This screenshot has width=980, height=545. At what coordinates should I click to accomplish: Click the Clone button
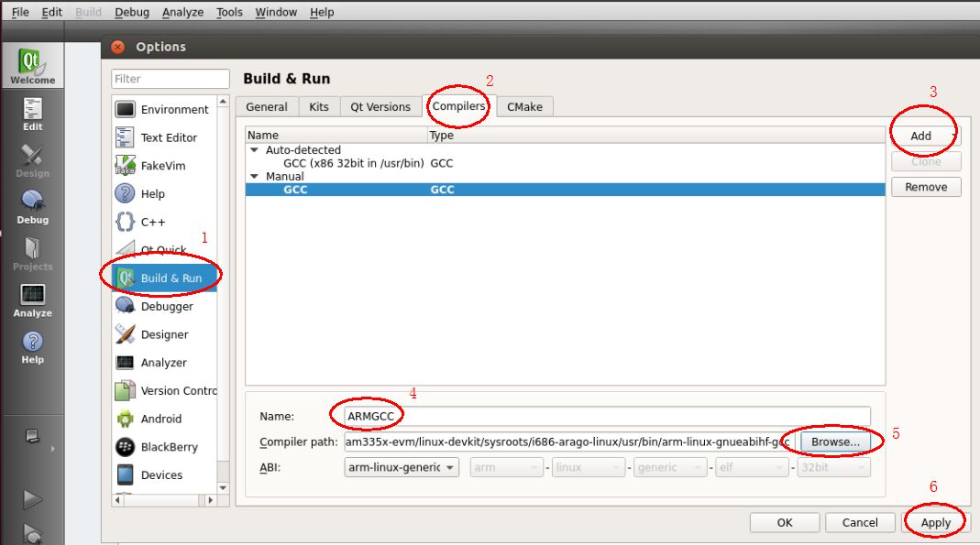pos(926,161)
